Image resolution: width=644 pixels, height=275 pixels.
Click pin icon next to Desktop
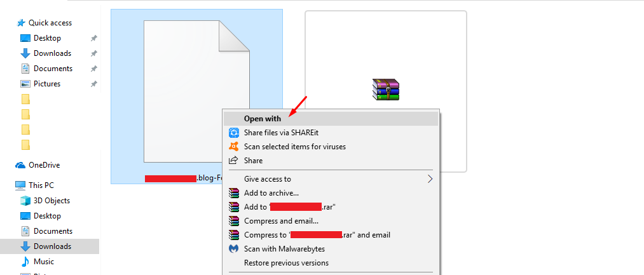click(x=94, y=38)
